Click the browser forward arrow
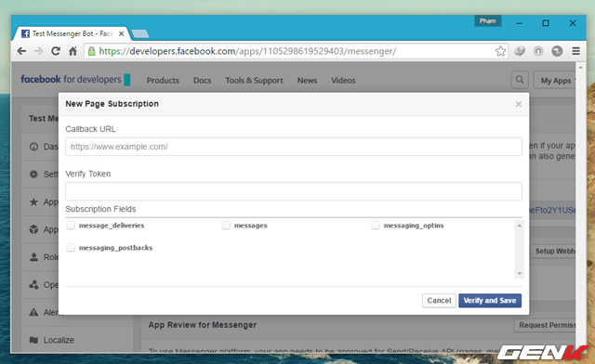595x364 pixels. tap(39, 51)
